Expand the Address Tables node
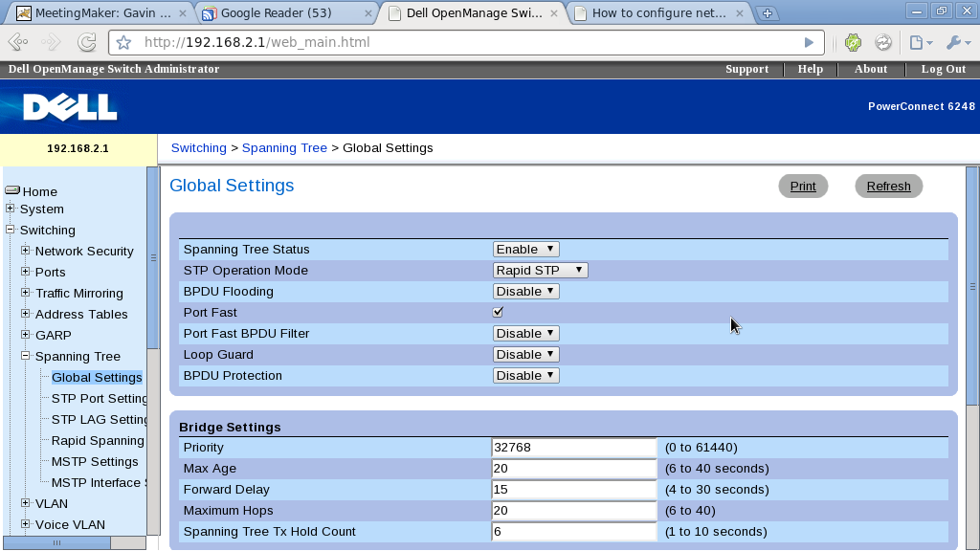Image resolution: width=980 pixels, height=551 pixels. tap(26, 314)
